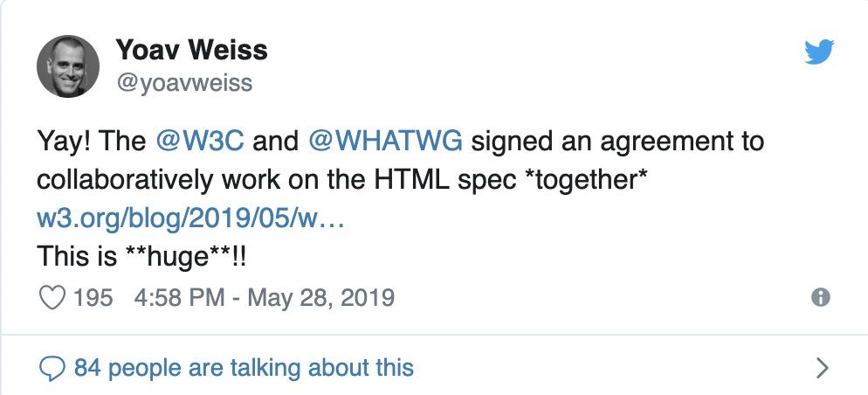
Task: Follow the w3.org/blog/2019/05 link
Action: 191,218
